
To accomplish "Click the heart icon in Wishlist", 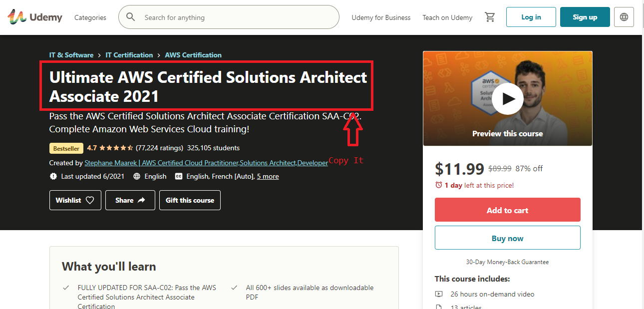I will click(x=90, y=200).
